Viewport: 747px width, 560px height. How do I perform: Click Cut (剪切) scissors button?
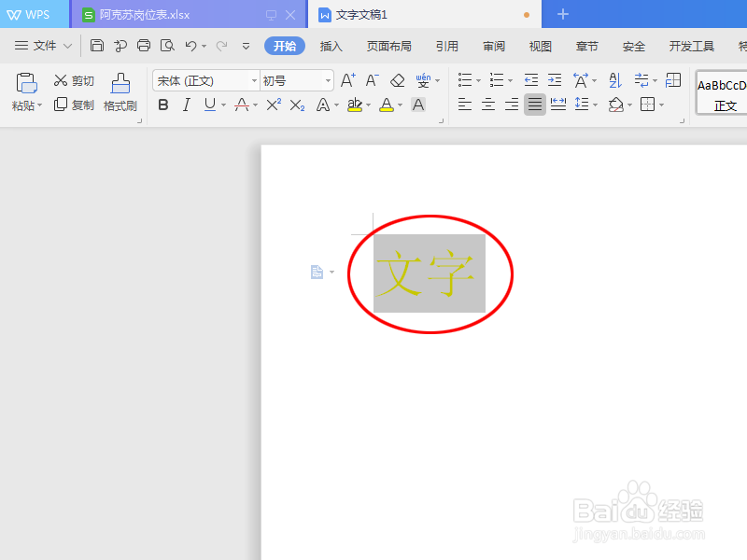tap(74, 80)
